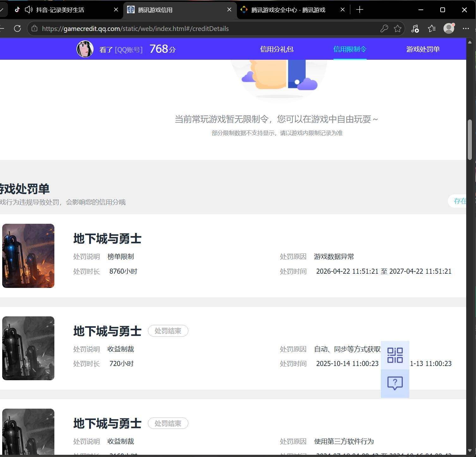Click 处罚结束 badge on 使用第三方软件行为 record
The height and width of the screenshot is (457, 476).
coord(168,423)
